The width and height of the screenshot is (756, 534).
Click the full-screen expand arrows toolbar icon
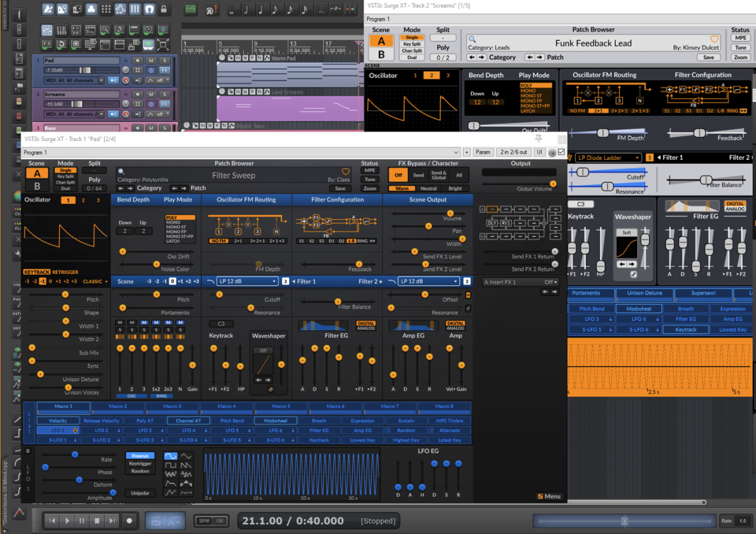click(163, 44)
